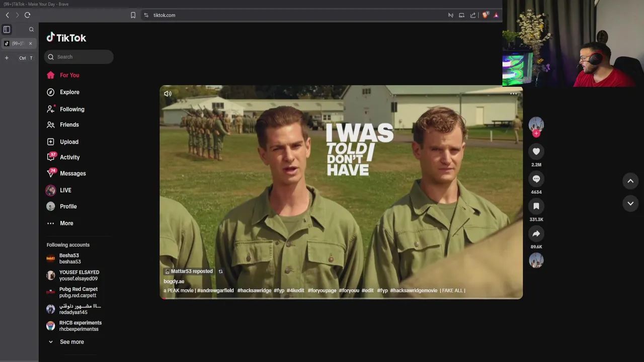Image resolution: width=644 pixels, height=362 pixels.
Task: Open bogdy.ae creator name
Action: click(x=174, y=282)
